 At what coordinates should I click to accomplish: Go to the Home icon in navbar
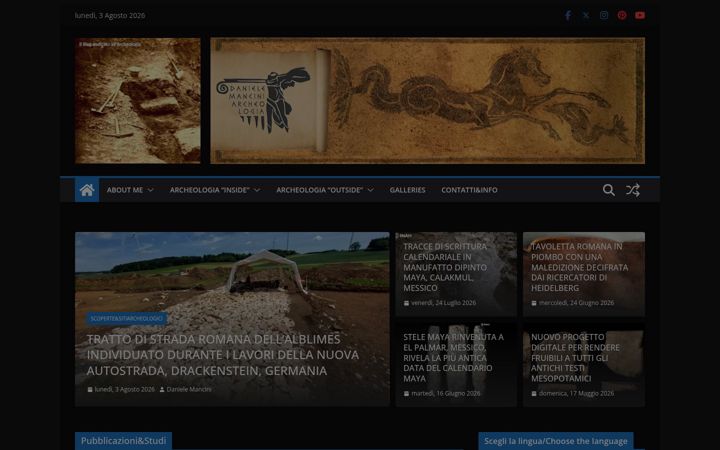(87, 190)
